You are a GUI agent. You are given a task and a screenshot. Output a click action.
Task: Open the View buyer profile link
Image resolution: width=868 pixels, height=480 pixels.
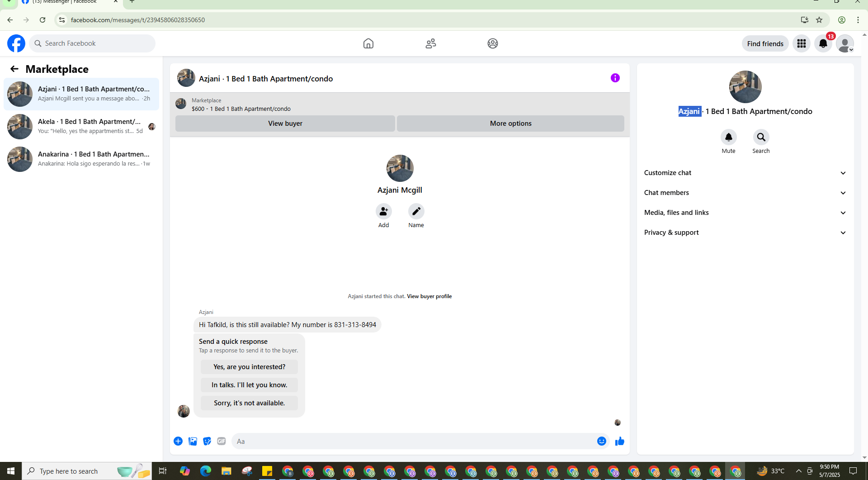click(429, 296)
